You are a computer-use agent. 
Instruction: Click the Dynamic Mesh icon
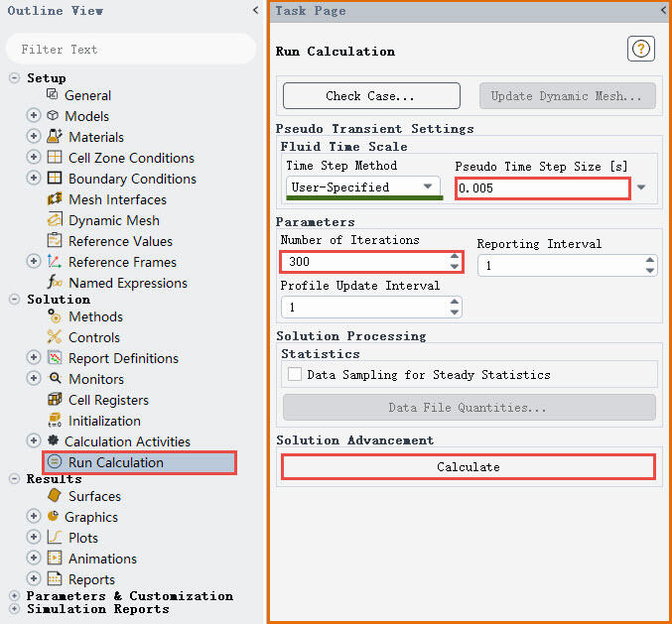[54, 220]
